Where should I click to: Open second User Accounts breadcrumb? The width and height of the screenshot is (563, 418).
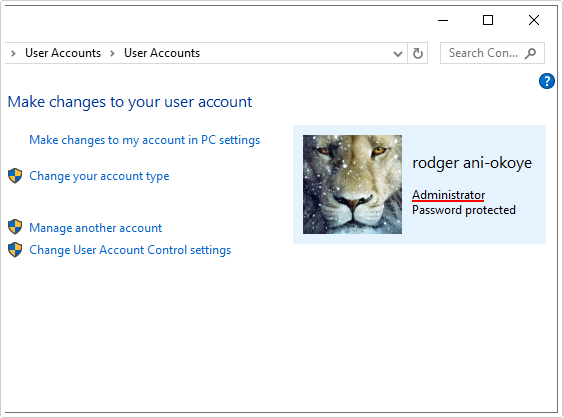(162, 53)
